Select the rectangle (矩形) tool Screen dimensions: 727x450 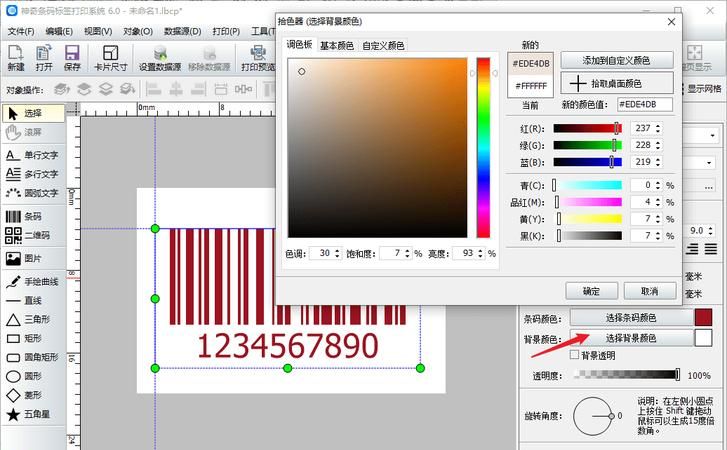tap(33, 338)
